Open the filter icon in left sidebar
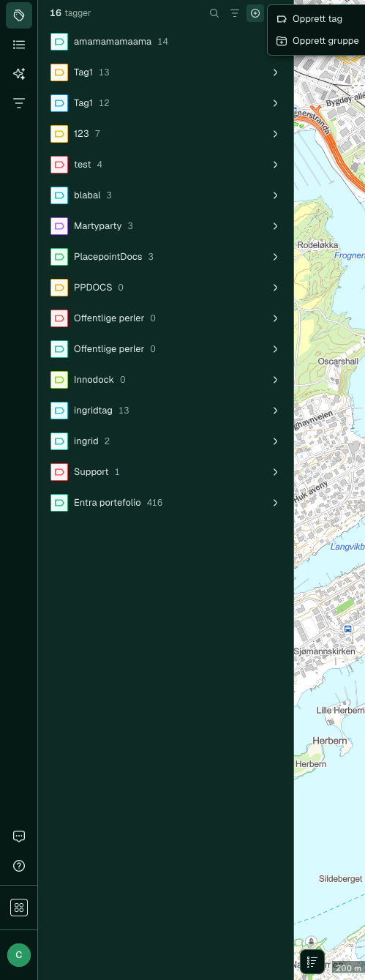The width and height of the screenshot is (365, 980). (19, 103)
